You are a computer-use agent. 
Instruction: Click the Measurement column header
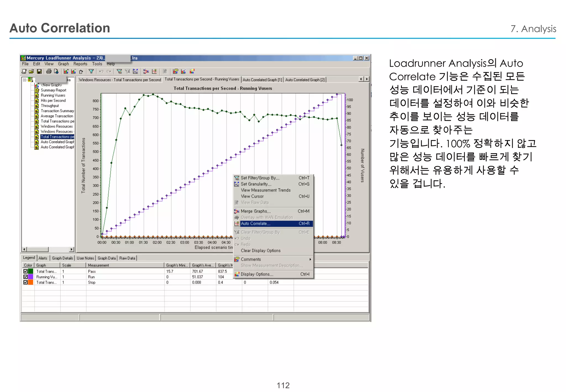pos(125,265)
